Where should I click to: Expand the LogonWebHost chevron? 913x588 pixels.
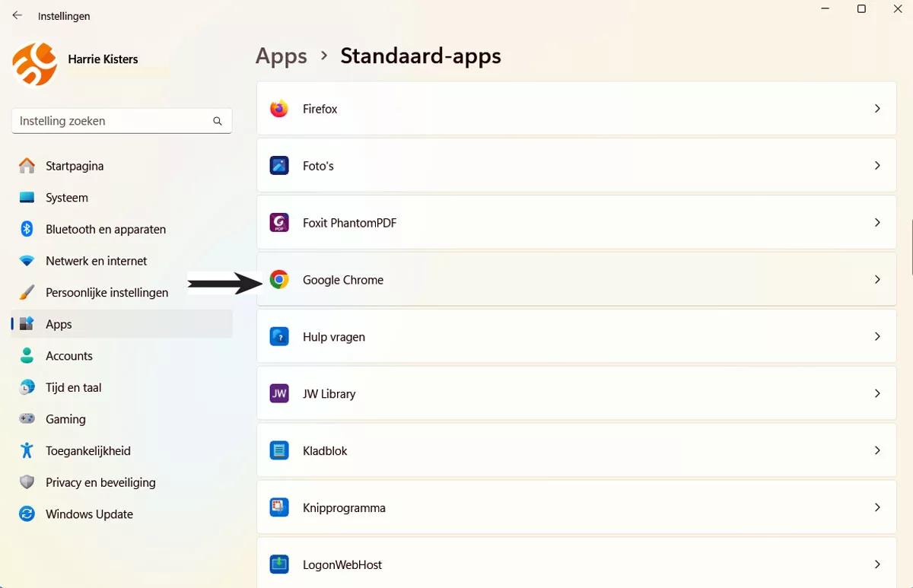click(877, 565)
